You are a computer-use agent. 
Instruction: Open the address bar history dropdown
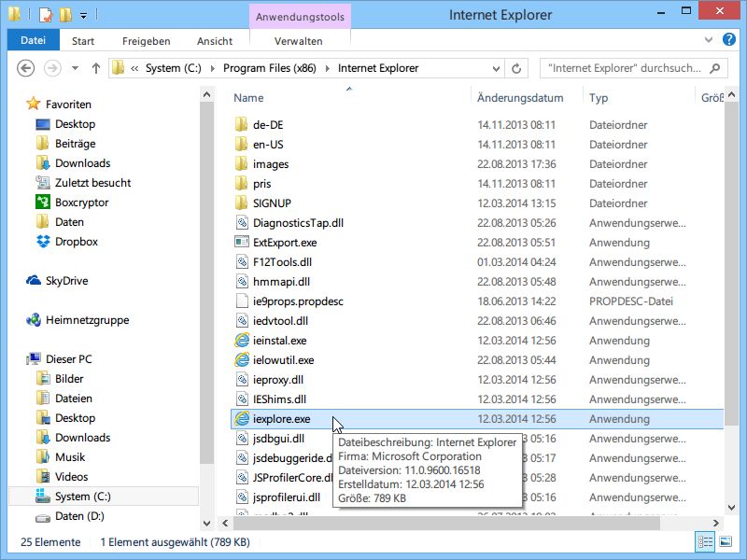coord(496,68)
